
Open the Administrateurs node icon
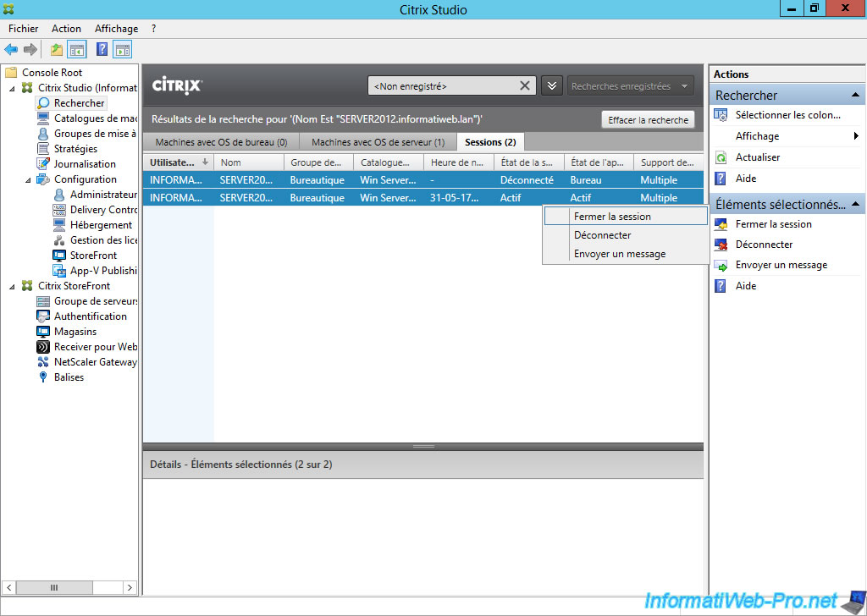[x=59, y=195]
